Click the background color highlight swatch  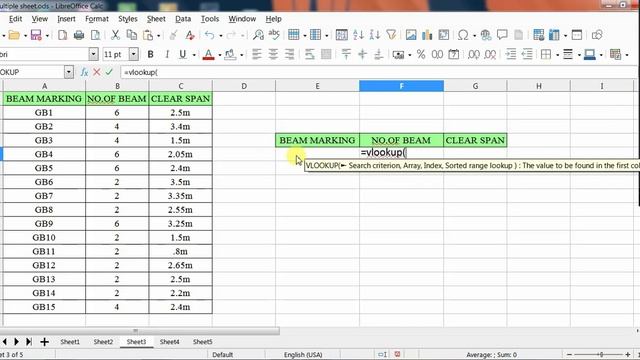[230, 54]
